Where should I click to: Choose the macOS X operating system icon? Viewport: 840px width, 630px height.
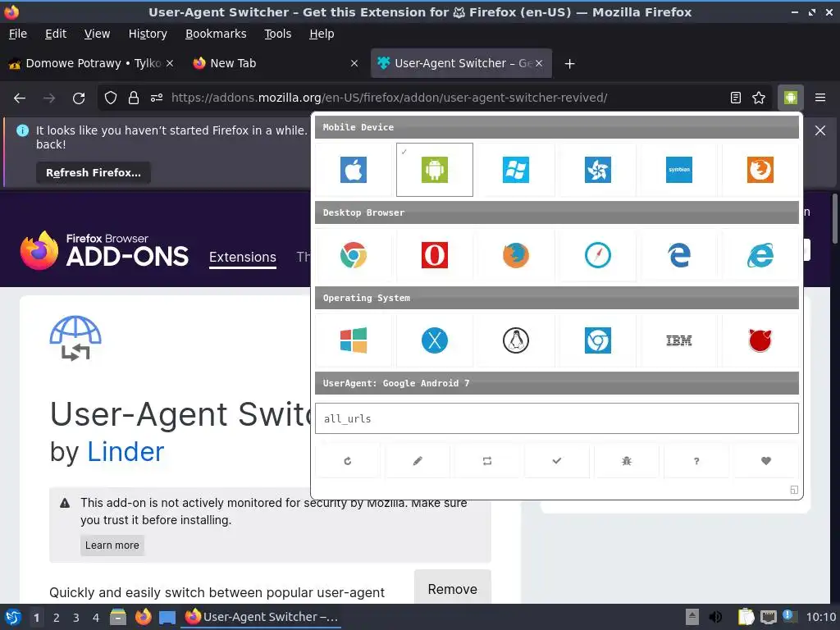coord(435,340)
